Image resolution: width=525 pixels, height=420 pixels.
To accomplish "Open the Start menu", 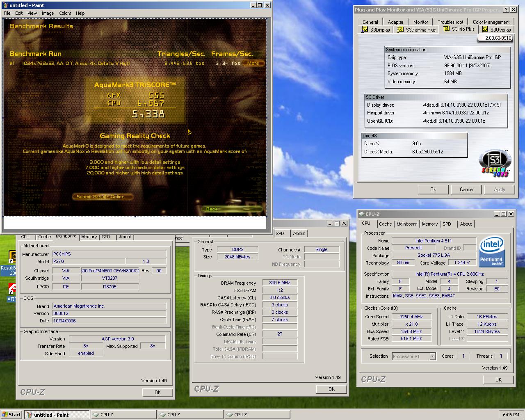I will pos(11,415).
